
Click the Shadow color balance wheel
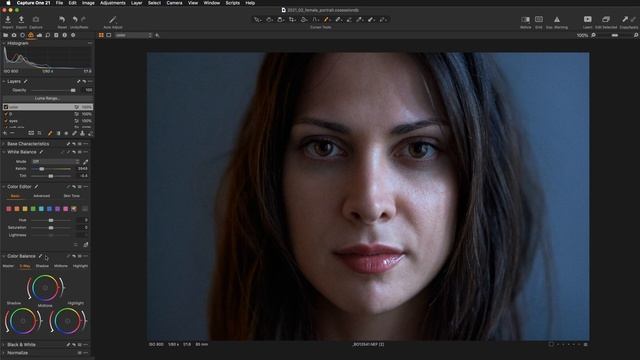click(x=23, y=321)
